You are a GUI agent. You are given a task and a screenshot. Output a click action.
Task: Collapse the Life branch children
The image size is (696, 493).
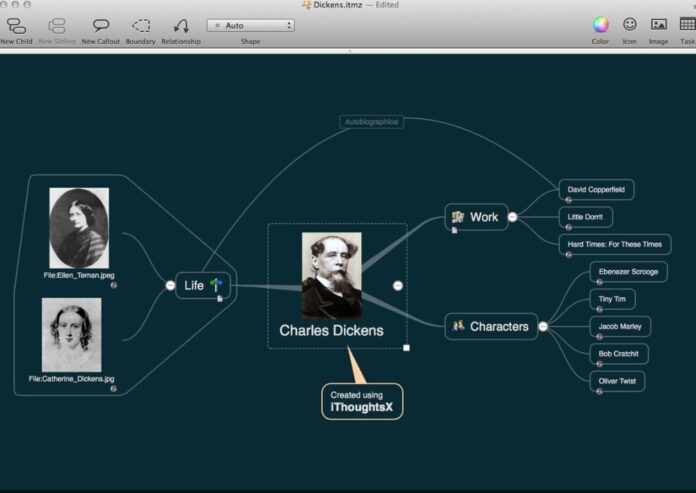(x=170, y=285)
